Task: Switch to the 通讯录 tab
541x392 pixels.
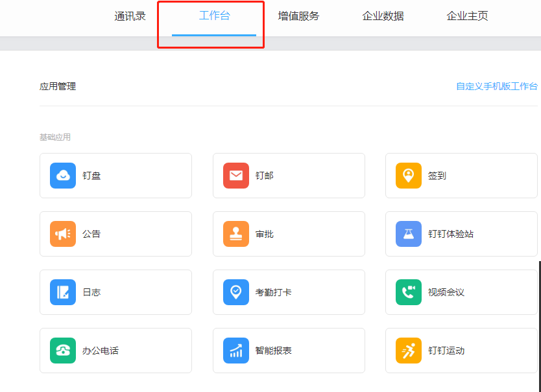Action: tap(130, 16)
